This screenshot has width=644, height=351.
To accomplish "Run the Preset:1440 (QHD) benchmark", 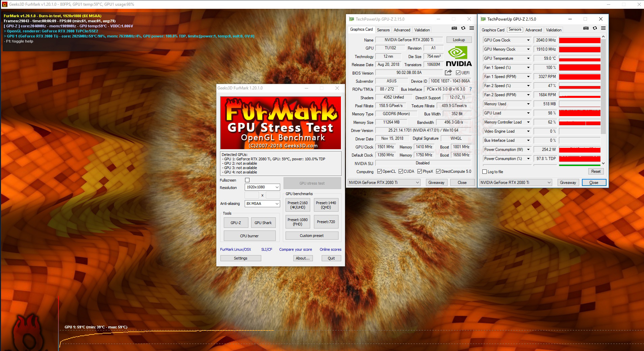I will (326, 205).
